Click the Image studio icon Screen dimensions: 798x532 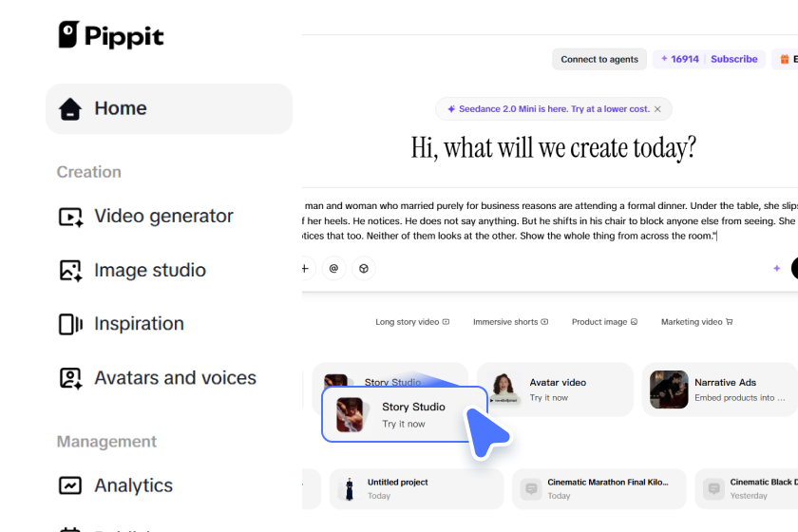[70, 271]
